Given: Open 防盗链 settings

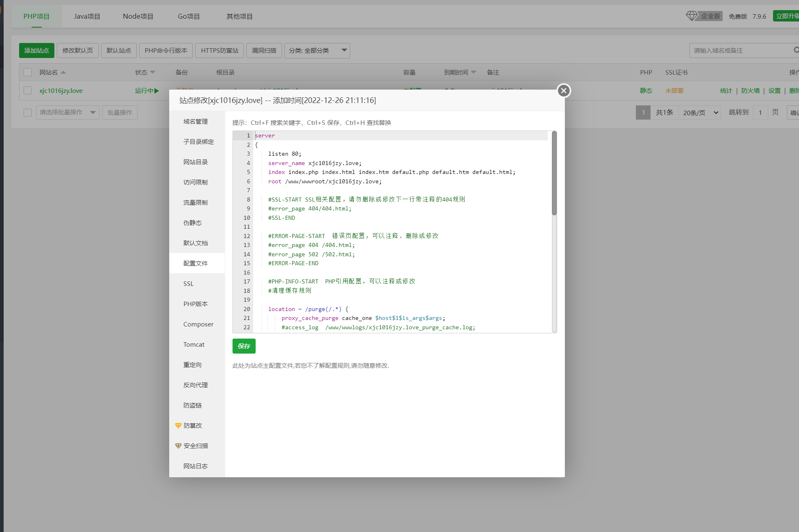Looking at the screenshot, I should 197,405.
